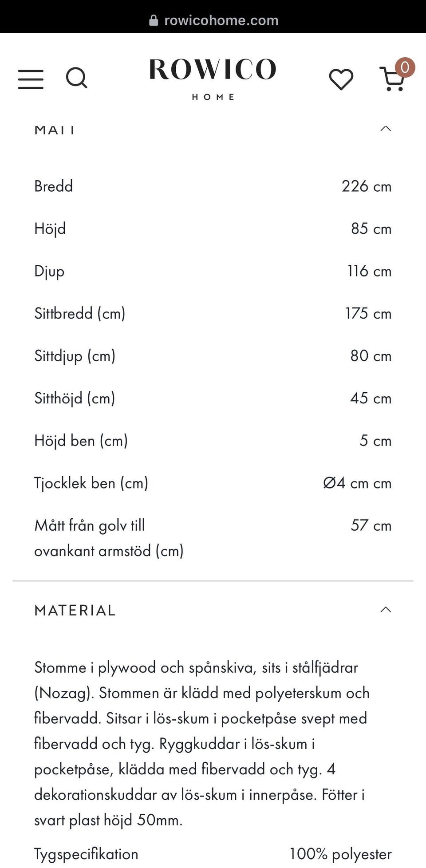This screenshot has width=426, height=868.
Task: Go to the Rowico Home logo
Action: coord(213,79)
